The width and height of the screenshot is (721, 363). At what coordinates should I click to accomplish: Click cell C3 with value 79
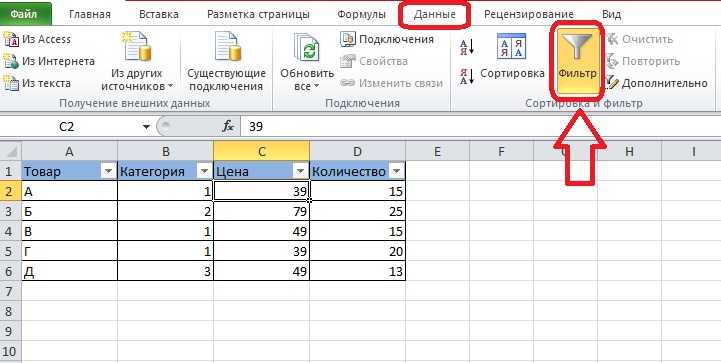point(262,211)
